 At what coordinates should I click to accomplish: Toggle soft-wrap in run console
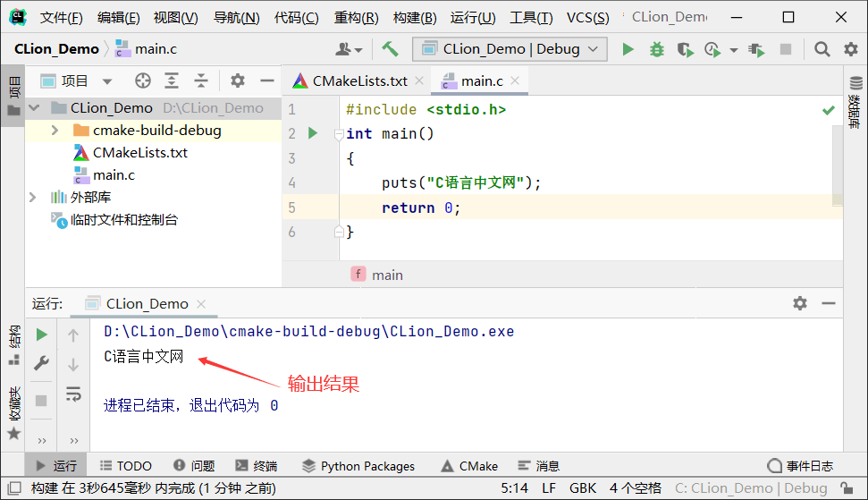click(73, 394)
